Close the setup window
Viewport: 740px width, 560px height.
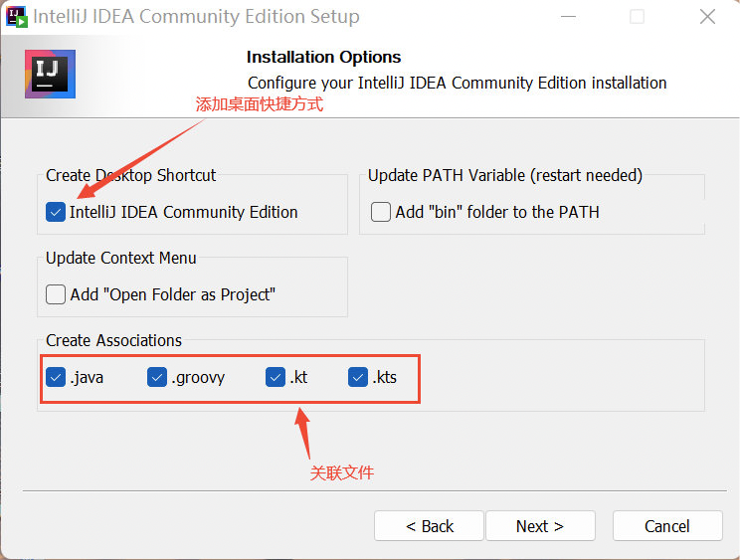coord(707,17)
